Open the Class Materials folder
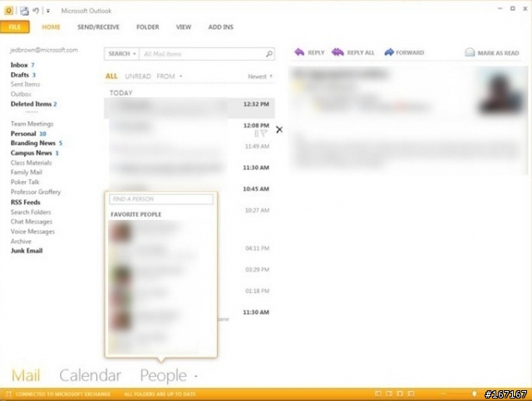 click(32, 163)
